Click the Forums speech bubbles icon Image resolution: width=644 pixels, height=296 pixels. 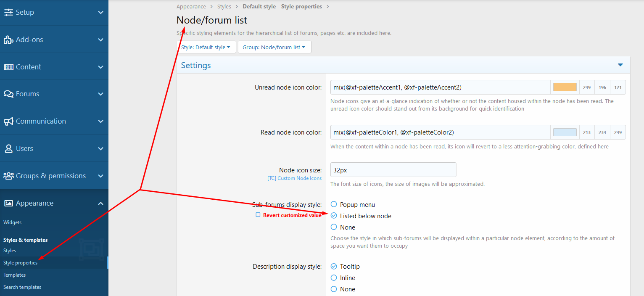(8, 94)
